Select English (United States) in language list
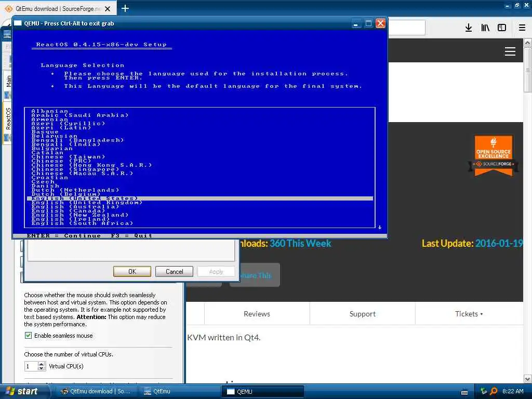This screenshot has width=532, height=399. pyautogui.click(x=200, y=198)
